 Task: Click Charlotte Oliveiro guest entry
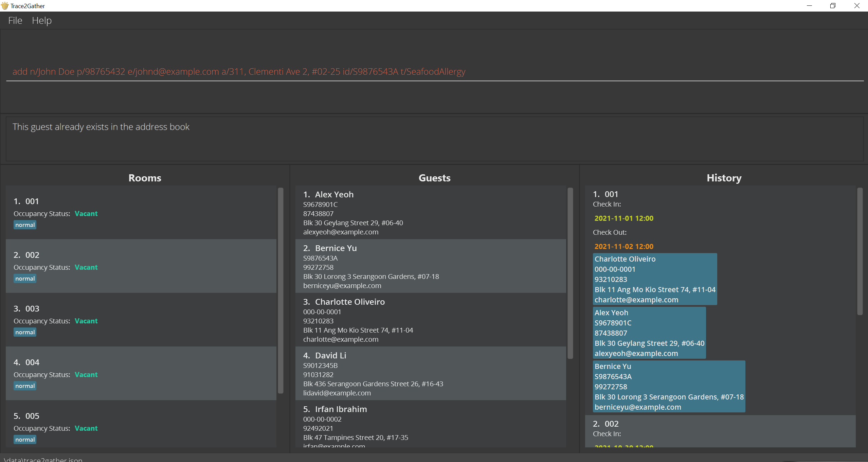click(x=430, y=320)
